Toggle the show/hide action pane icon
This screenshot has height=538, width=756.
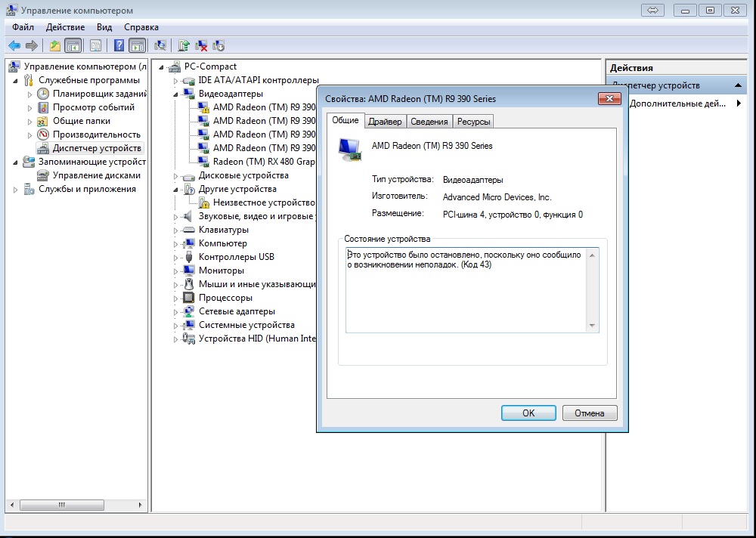pos(138,46)
